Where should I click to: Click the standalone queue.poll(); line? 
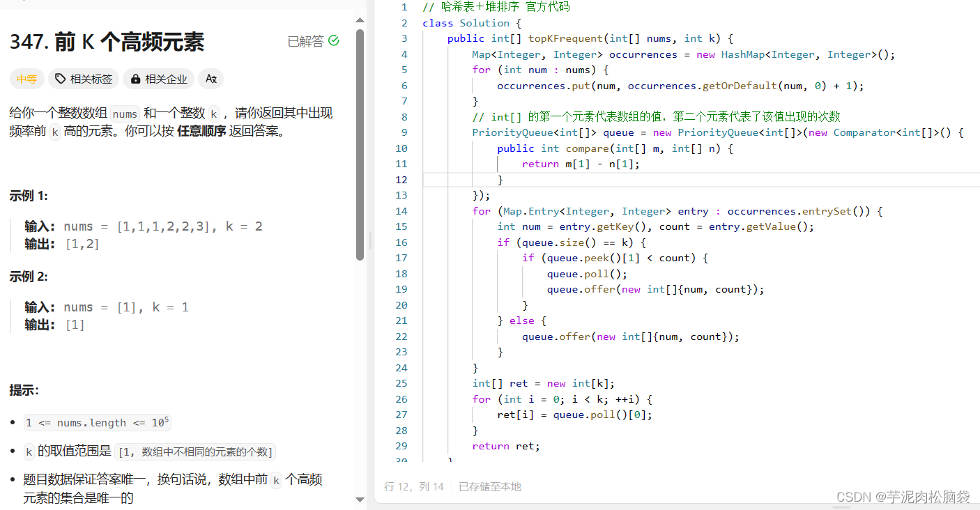(x=587, y=274)
